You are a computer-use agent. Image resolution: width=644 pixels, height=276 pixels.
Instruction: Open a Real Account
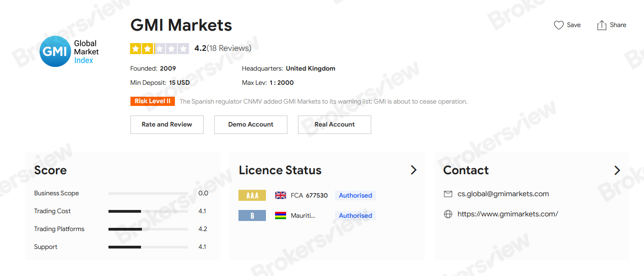tap(334, 125)
